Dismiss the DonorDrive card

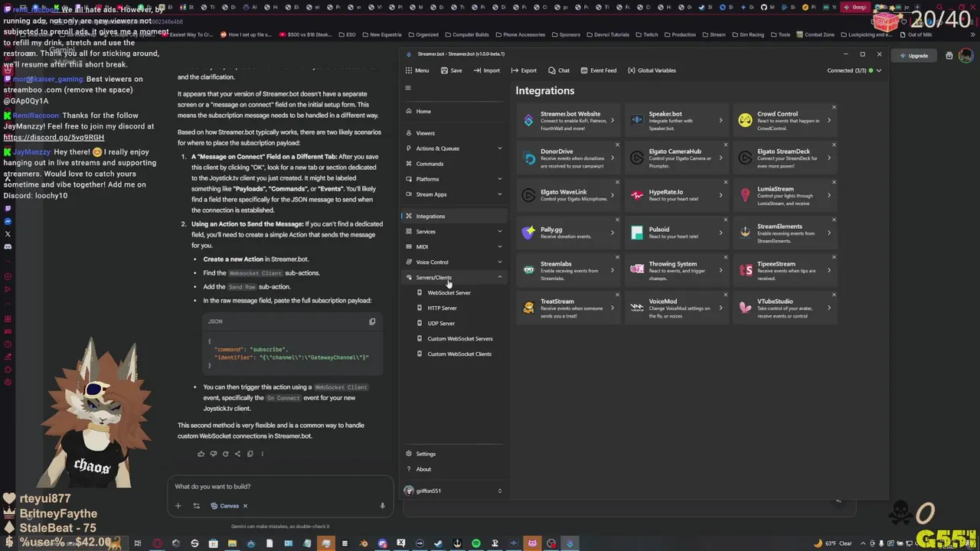[617, 145]
